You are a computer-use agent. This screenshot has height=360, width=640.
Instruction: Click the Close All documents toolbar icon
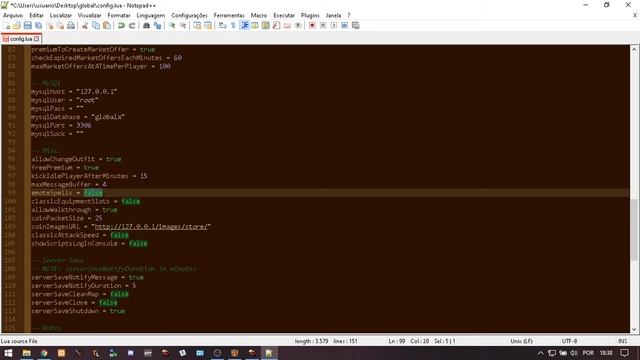pos(60,25)
